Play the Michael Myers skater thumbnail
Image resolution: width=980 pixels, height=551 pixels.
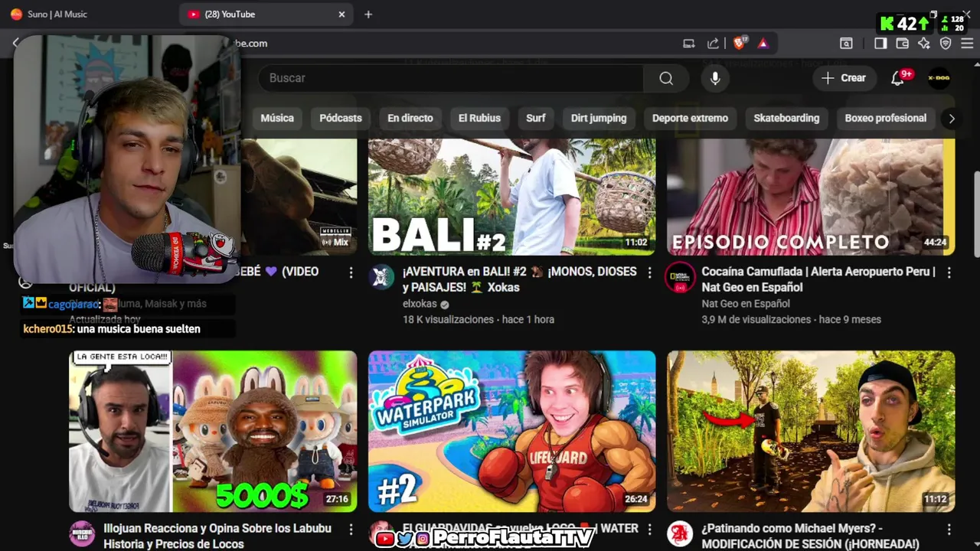[811, 431]
